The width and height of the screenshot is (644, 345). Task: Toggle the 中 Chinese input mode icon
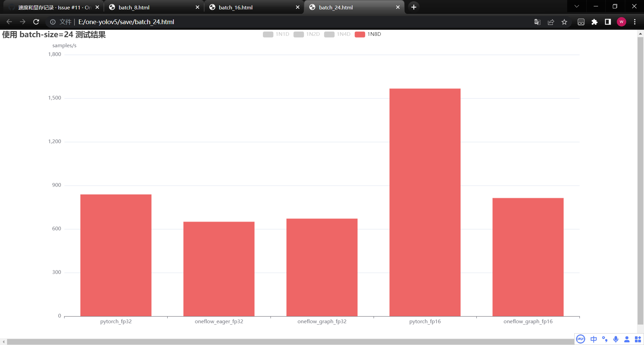click(x=593, y=339)
